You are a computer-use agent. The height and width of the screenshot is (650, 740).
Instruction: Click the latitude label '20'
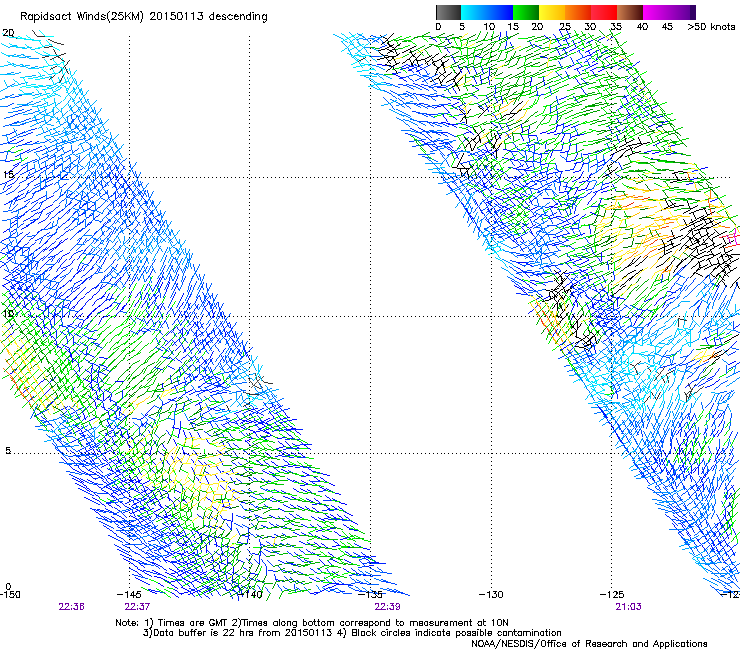click(x=8, y=33)
